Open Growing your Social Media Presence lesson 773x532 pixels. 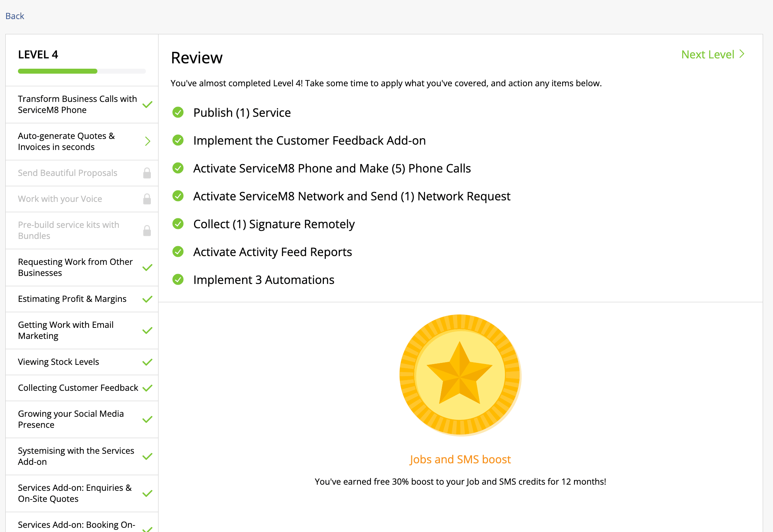71,419
